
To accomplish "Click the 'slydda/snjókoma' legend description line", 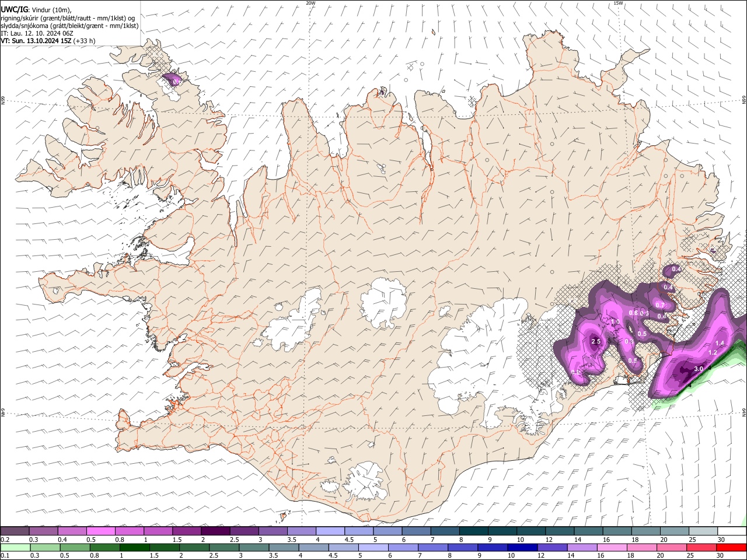I will click(69, 26).
